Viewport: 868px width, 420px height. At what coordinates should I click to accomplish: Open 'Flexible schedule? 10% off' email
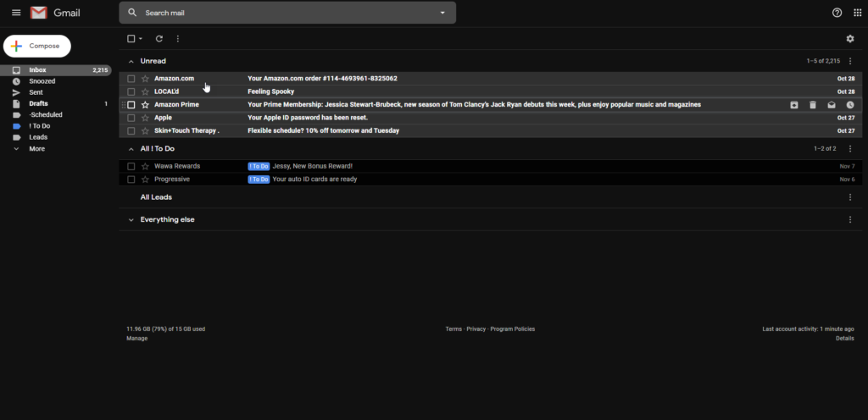pyautogui.click(x=323, y=131)
